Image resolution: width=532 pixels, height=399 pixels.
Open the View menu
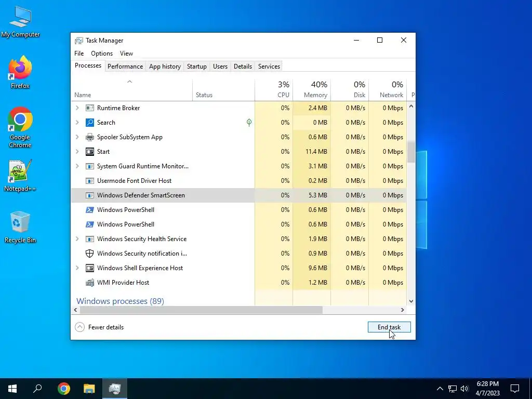click(126, 54)
